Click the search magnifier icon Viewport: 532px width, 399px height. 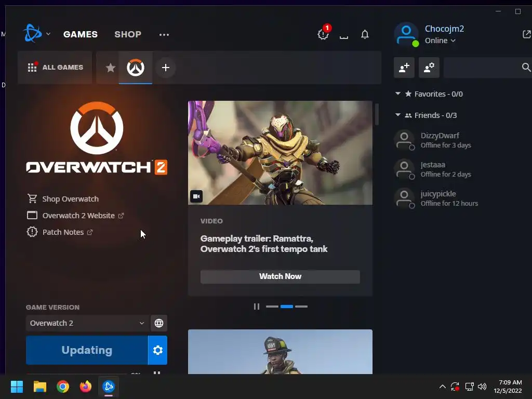pyautogui.click(x=526, y=68)
